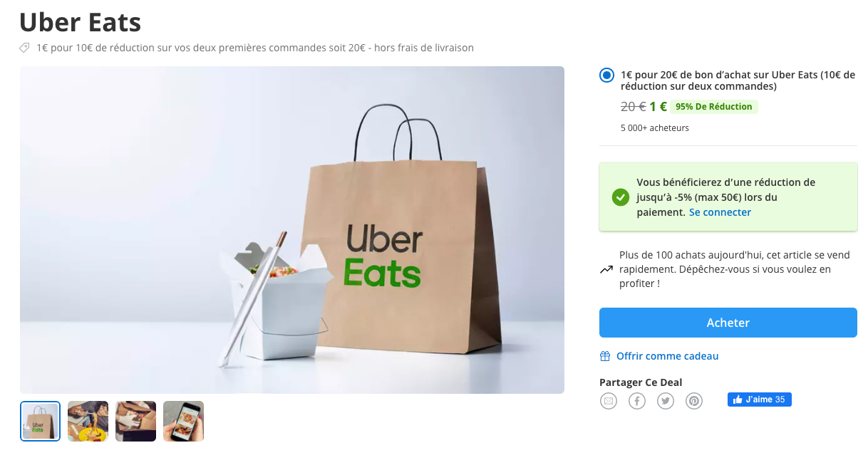Click the trending arrow icon

pyautogui.click(x=606, y=270)
